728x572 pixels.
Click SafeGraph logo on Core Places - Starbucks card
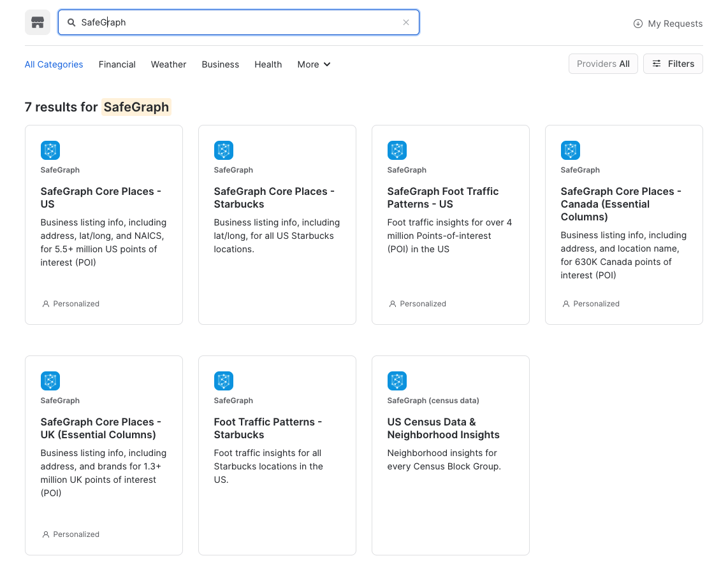tap(224, 150)
